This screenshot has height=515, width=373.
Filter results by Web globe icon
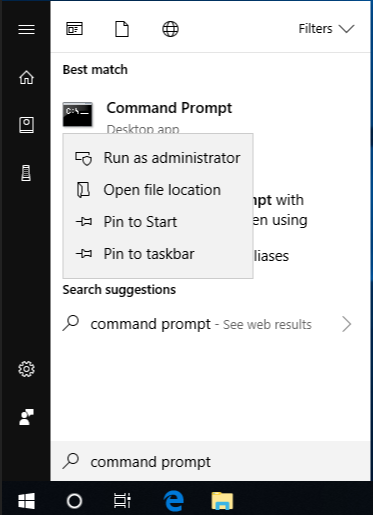click(x=170, y=29)
